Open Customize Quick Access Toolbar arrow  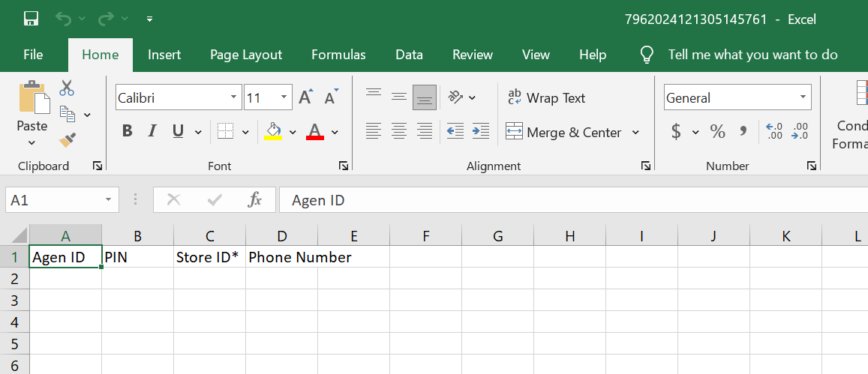149,19
